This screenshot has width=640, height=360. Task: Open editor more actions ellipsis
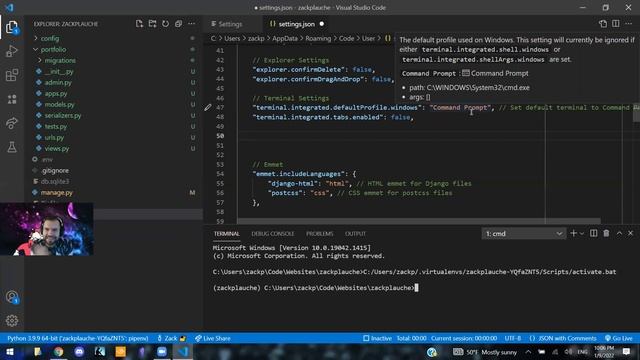(x=629, y=24)
